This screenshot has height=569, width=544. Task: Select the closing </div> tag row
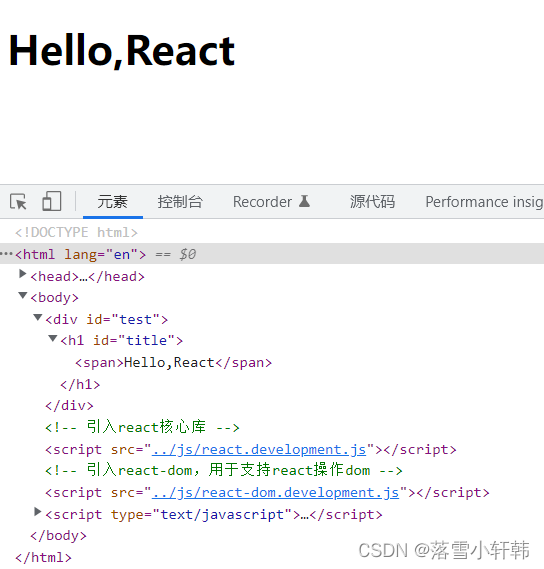[69, 405]
